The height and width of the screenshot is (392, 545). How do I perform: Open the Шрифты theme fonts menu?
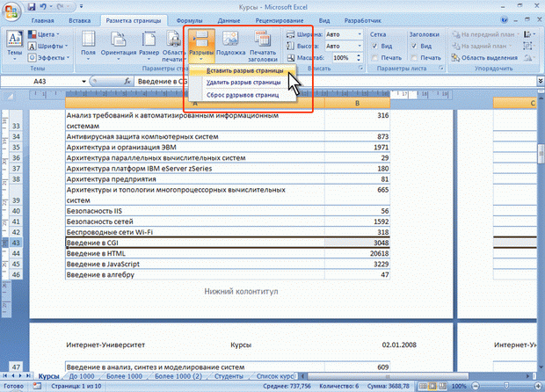click(x=48, y=46)
